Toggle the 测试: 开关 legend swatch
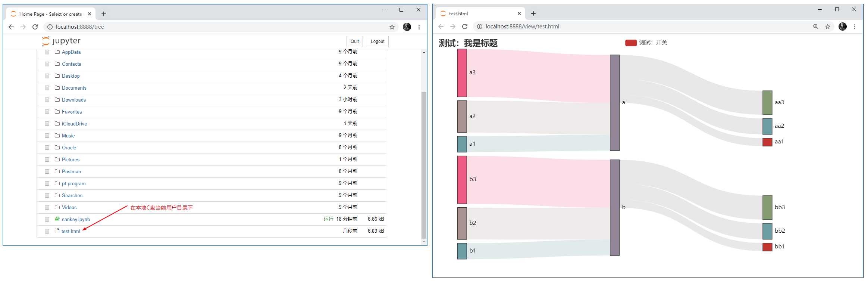868x285 pixels. pos(630,43)
